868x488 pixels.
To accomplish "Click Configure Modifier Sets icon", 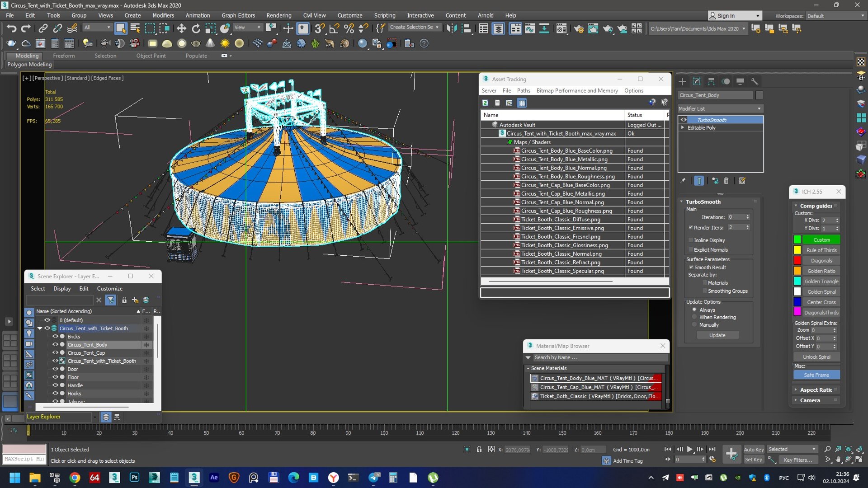I will click(742, 181).
